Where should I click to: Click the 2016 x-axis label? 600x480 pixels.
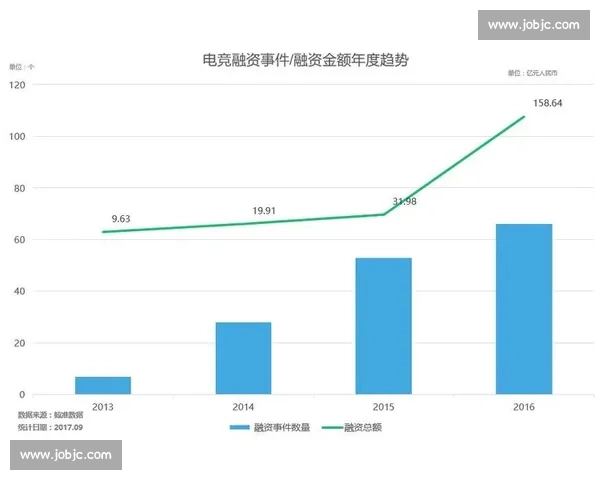point(524,407)
